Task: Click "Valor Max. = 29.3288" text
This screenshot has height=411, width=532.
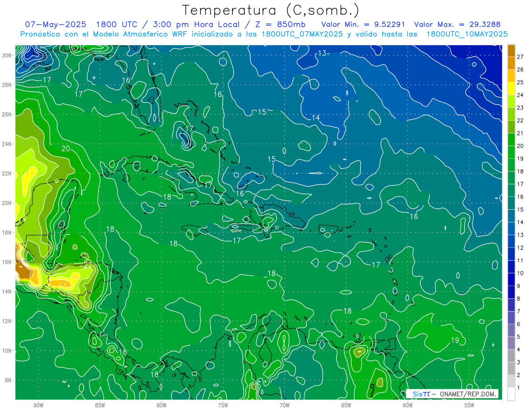Action: pos(457,24)
